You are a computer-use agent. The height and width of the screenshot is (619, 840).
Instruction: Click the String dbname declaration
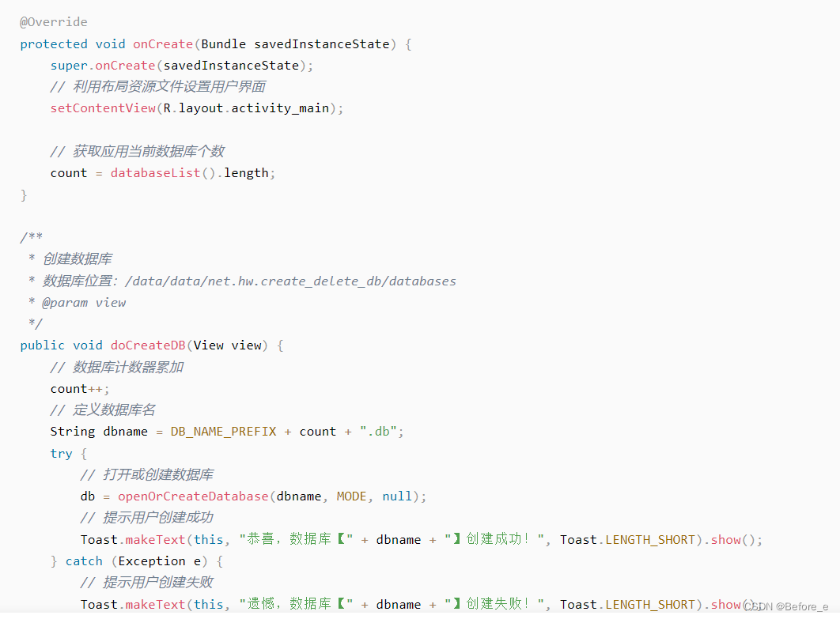[99, 432]
